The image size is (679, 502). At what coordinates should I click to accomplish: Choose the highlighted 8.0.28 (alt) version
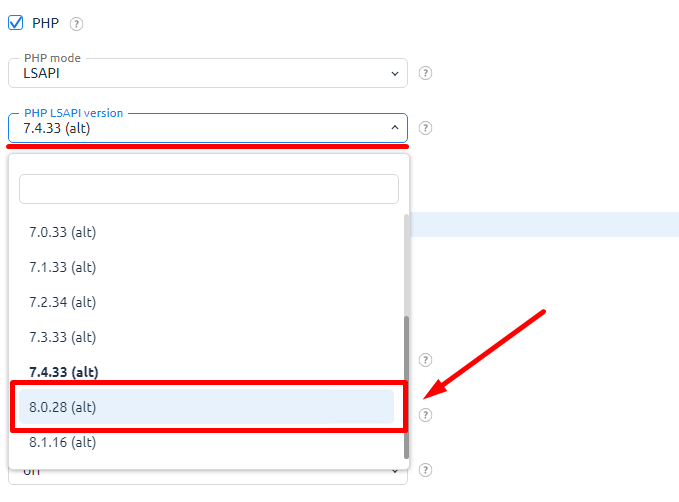tap(207, 407)
